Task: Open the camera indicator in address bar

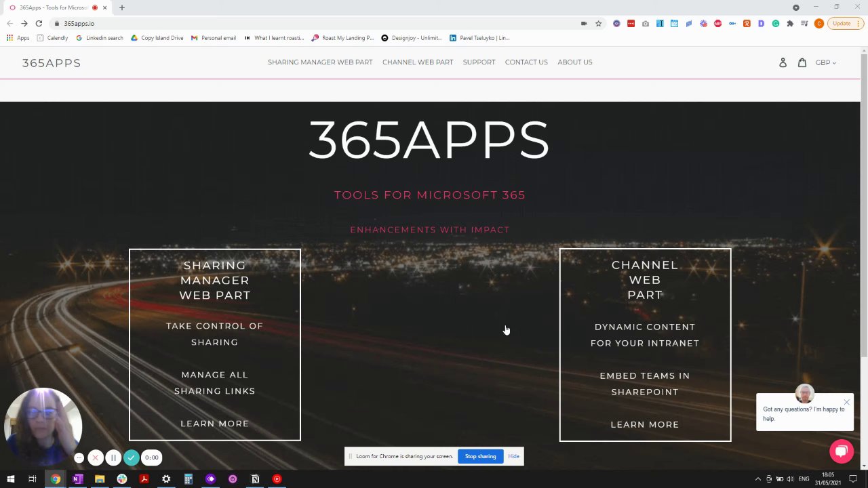Action: click(583, 24)
